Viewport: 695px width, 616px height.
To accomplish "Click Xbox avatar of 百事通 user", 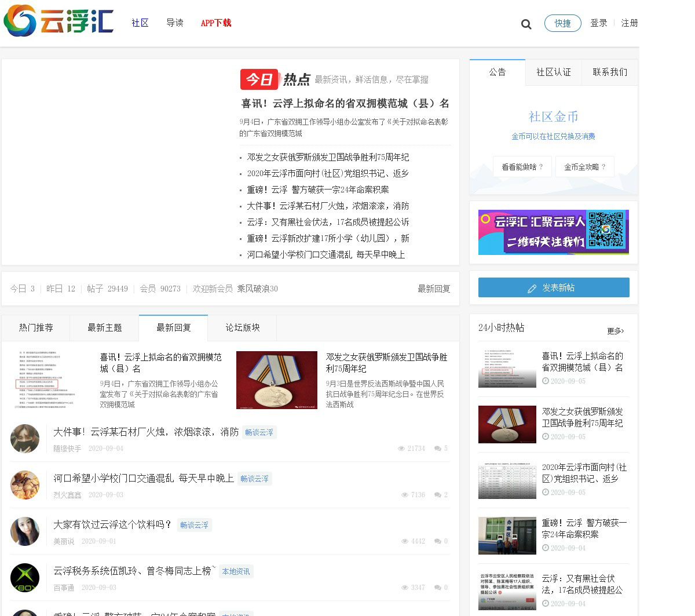I will (x=25, y=578).
